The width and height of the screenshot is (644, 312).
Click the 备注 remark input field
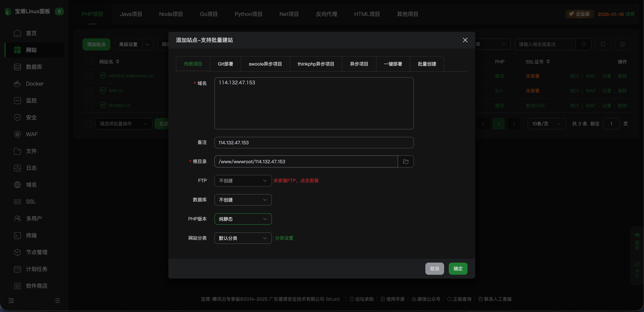pyautogui.click(x=314, y=143)
